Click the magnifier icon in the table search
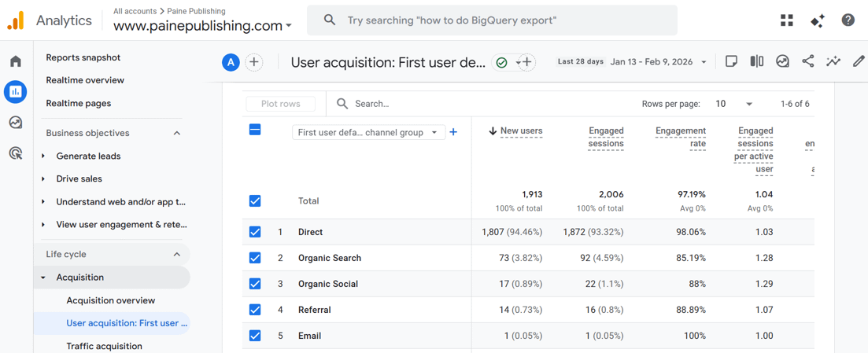This screenshot has height=353, width=868. 342,104
